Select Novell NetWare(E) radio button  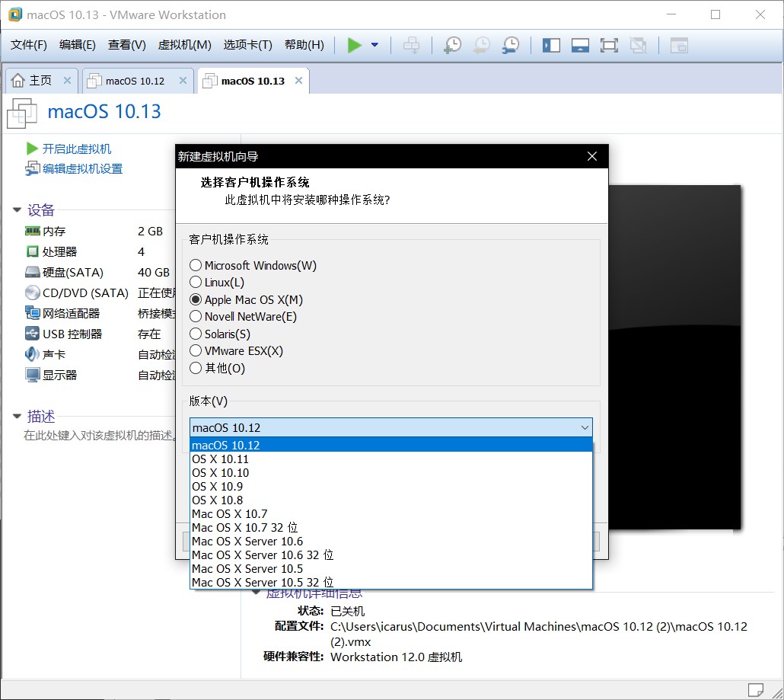coord(196,317)
